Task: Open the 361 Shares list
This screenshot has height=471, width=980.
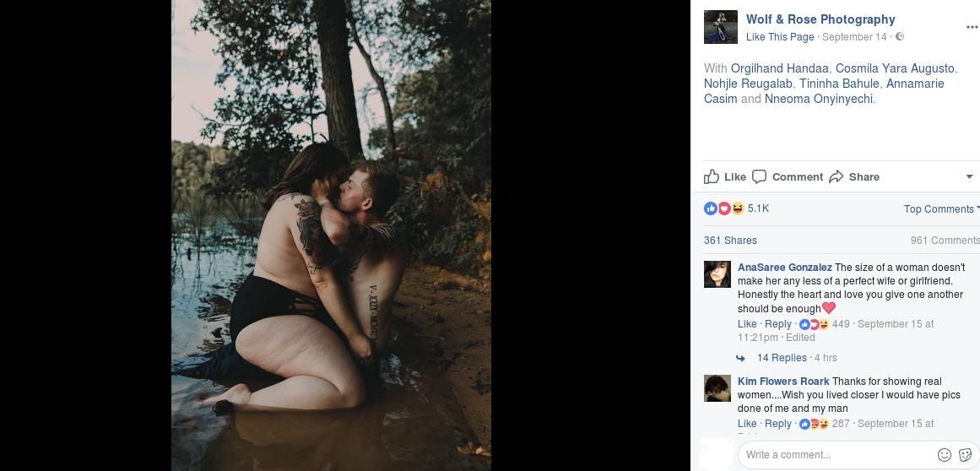Action: pyautogui.click(x=730, y=241)
